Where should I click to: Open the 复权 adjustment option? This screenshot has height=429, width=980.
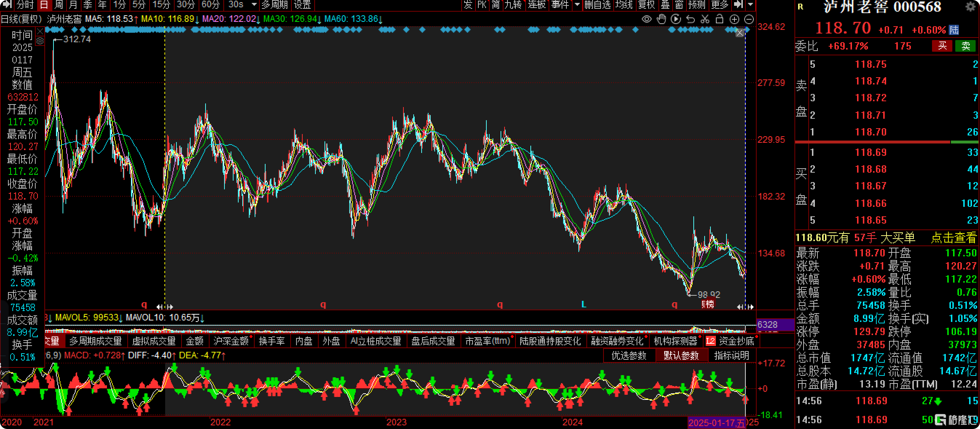(x=646, y=5)
